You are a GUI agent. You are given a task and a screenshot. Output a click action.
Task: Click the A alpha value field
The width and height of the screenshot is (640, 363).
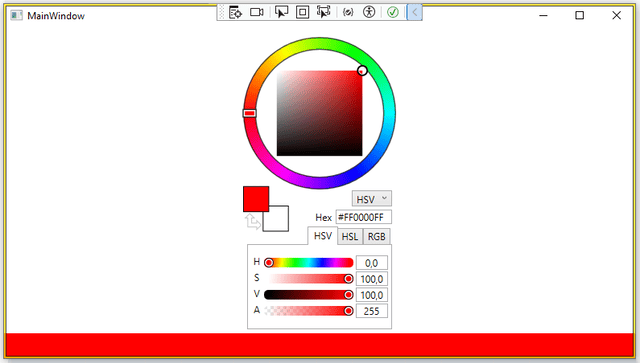tap(371, 311)
